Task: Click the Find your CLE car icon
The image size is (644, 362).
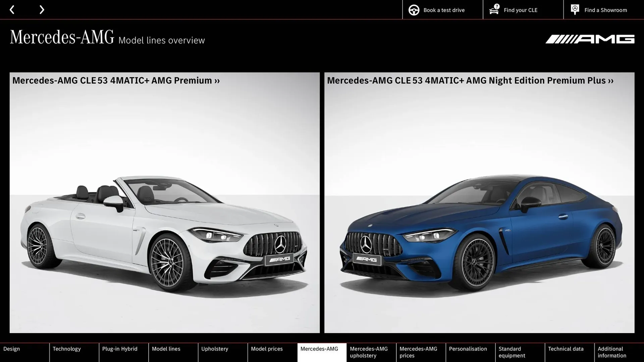Action: 494,10
